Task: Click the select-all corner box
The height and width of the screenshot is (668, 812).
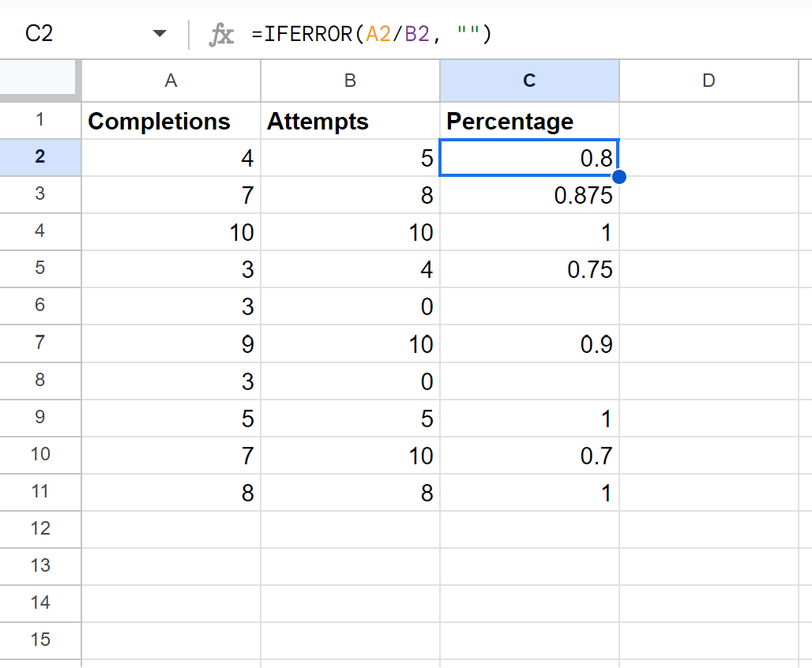Action: [x=40, y=78]
